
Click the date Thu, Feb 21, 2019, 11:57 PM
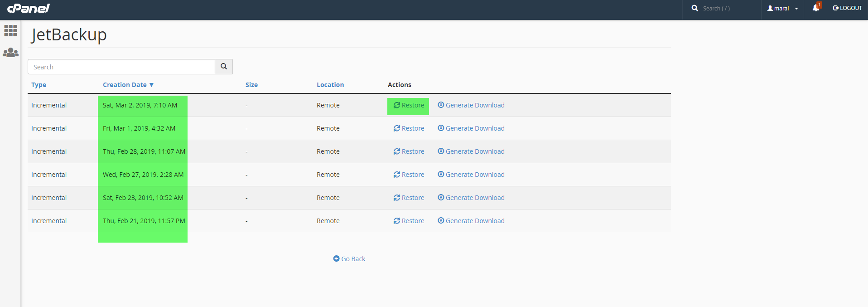point(144,221)
